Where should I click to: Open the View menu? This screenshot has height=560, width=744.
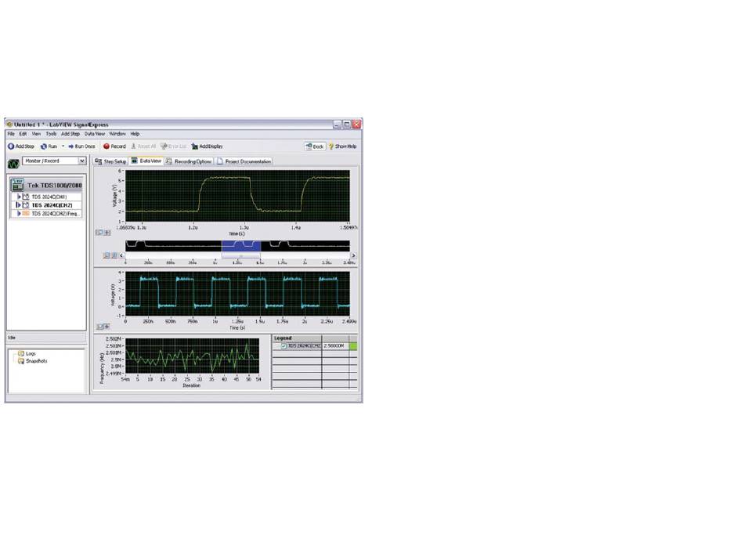click(36, 134)
